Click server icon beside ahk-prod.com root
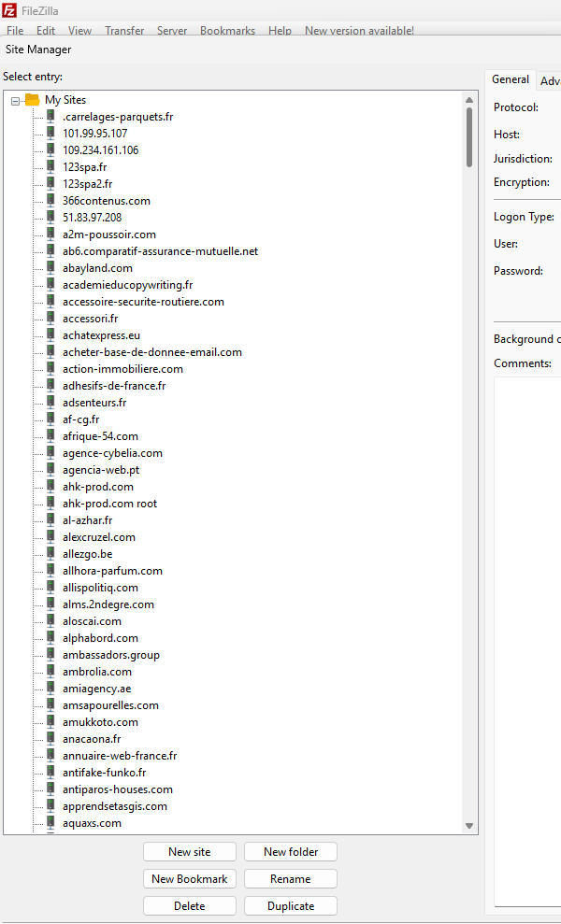Screen dimensions: 561x924 [x=51, y=503]
